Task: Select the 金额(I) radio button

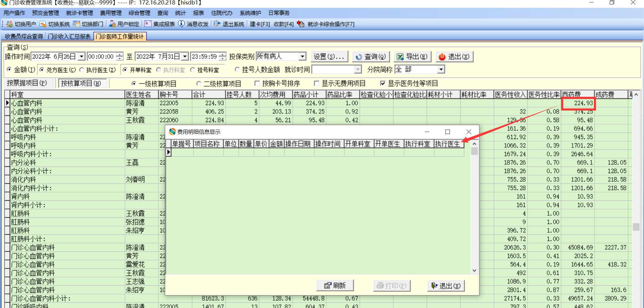Action: click(9, 70)
